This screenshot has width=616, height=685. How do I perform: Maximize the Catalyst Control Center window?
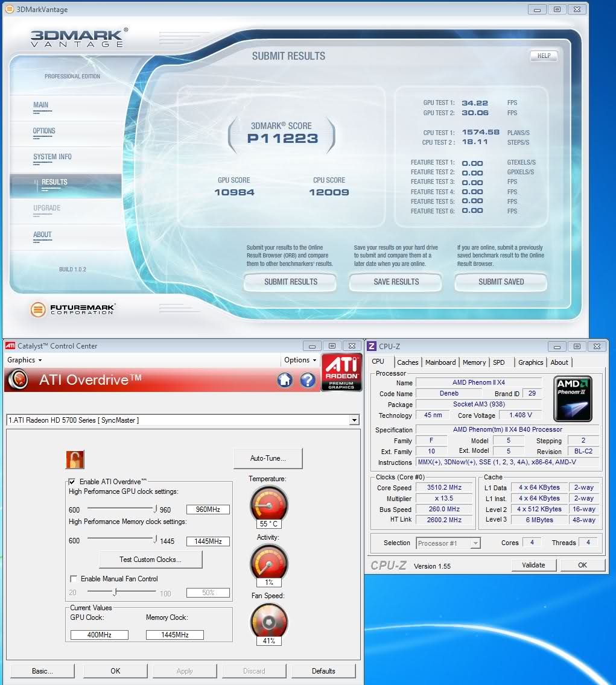click(x=332, y=346)
